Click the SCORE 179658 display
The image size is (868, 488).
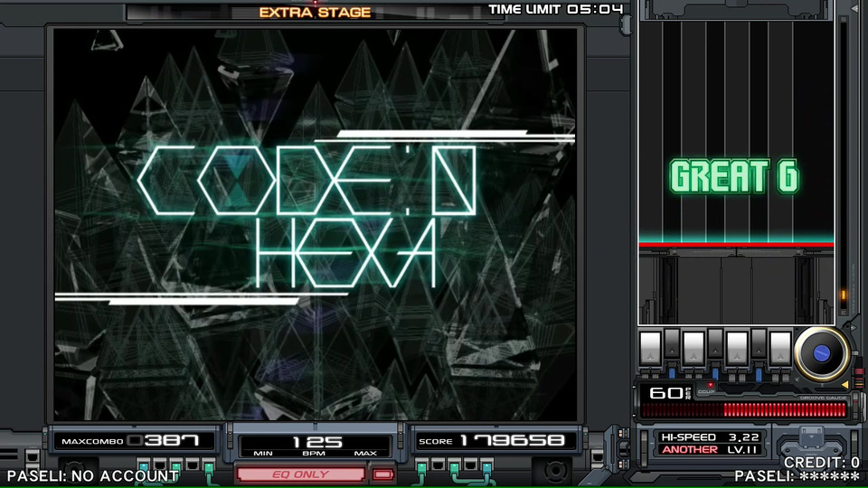pos(492,440)
